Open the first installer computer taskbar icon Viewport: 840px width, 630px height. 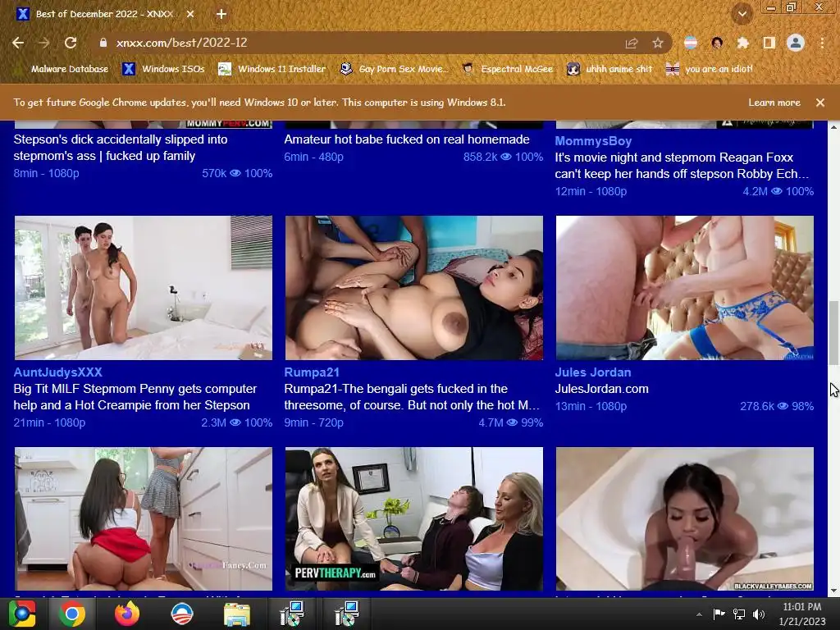pyautogui.click(x=292, y=614)
